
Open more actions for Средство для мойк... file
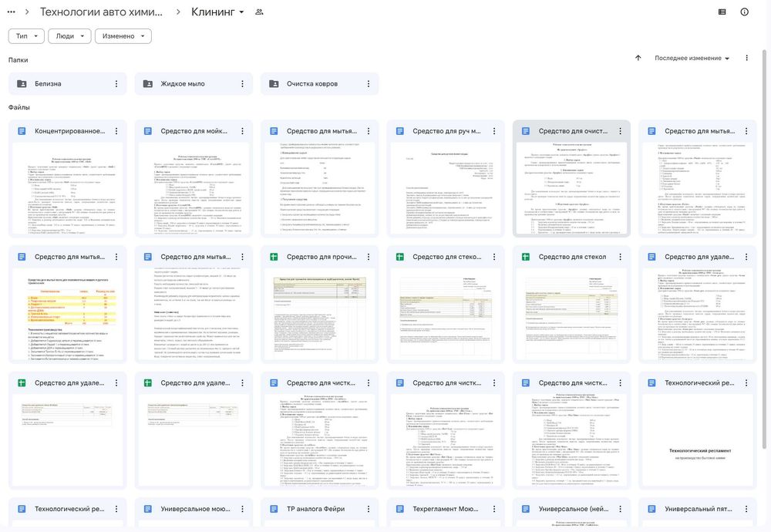pyautogui.click(x=242, y=131)
